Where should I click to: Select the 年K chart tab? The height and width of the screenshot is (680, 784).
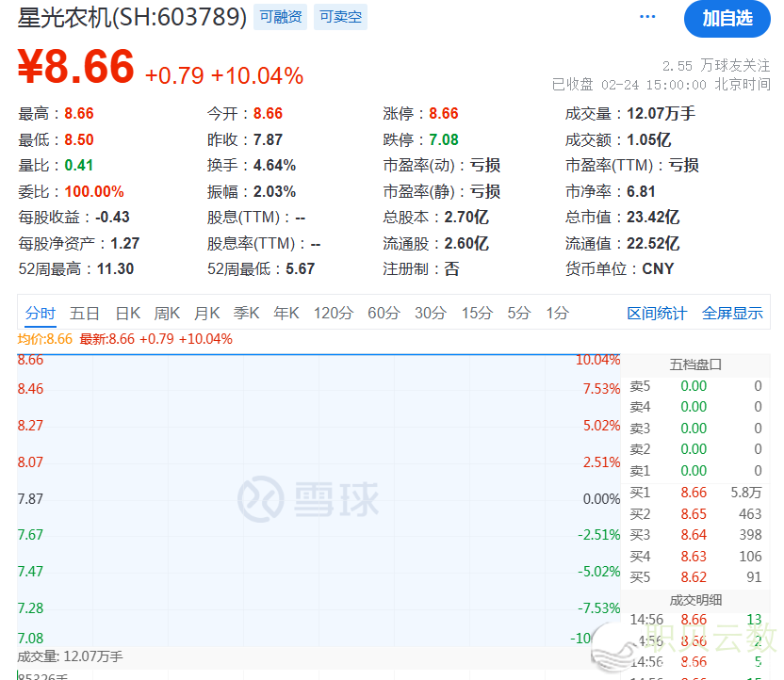(x=286, y=314)
